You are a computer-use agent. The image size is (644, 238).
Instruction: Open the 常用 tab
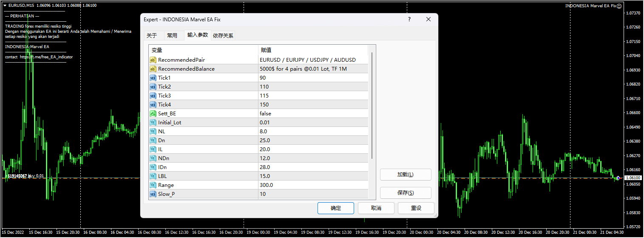click(172, 36)
